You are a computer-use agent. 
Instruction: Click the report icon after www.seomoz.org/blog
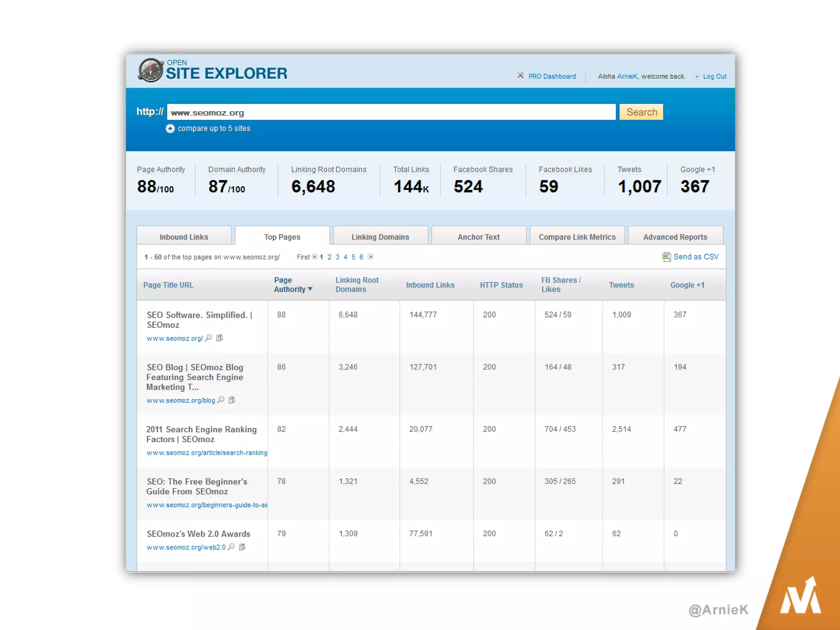[x=232, y=400]
